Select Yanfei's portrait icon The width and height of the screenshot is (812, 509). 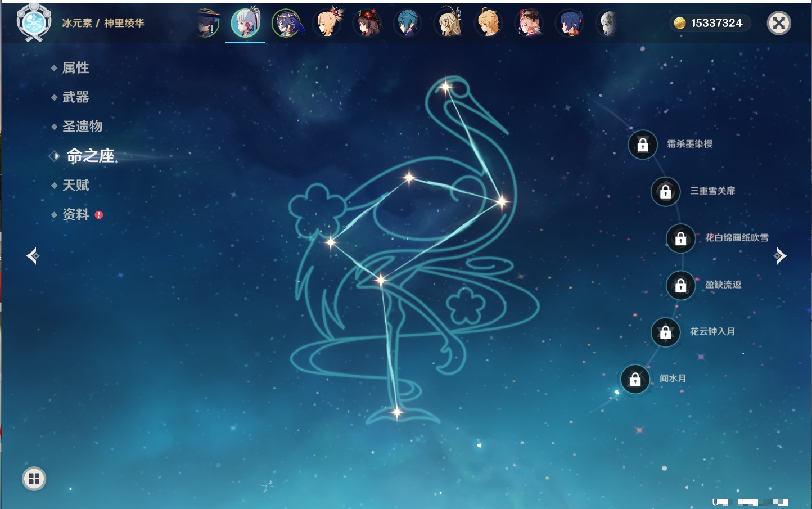coord(529,24)
